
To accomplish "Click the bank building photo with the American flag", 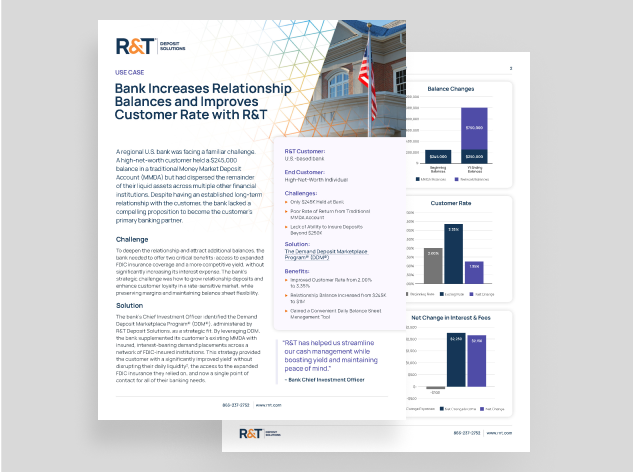I will pos(354,79).
